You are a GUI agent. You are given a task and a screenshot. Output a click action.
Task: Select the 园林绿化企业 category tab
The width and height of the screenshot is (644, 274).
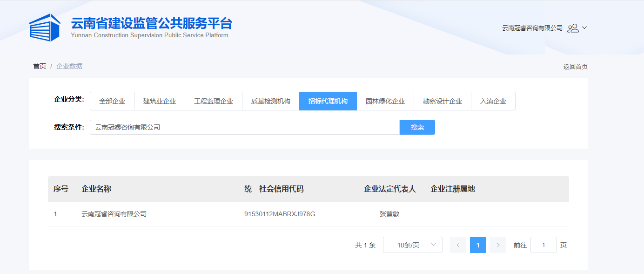tap(385, 101)
